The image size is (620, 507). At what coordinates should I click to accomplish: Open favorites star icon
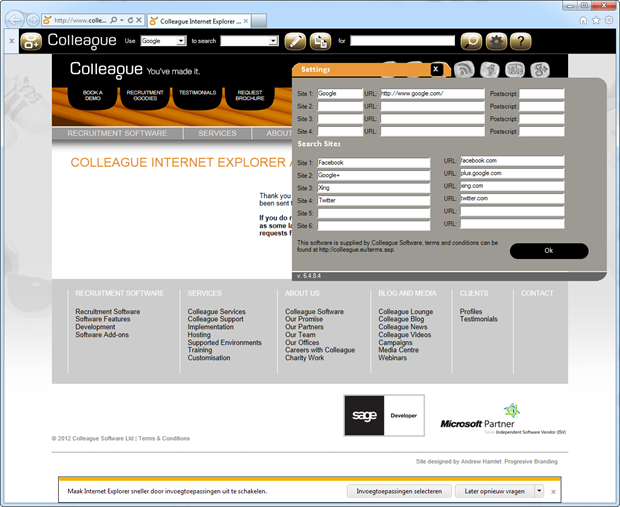pos(596,20)
